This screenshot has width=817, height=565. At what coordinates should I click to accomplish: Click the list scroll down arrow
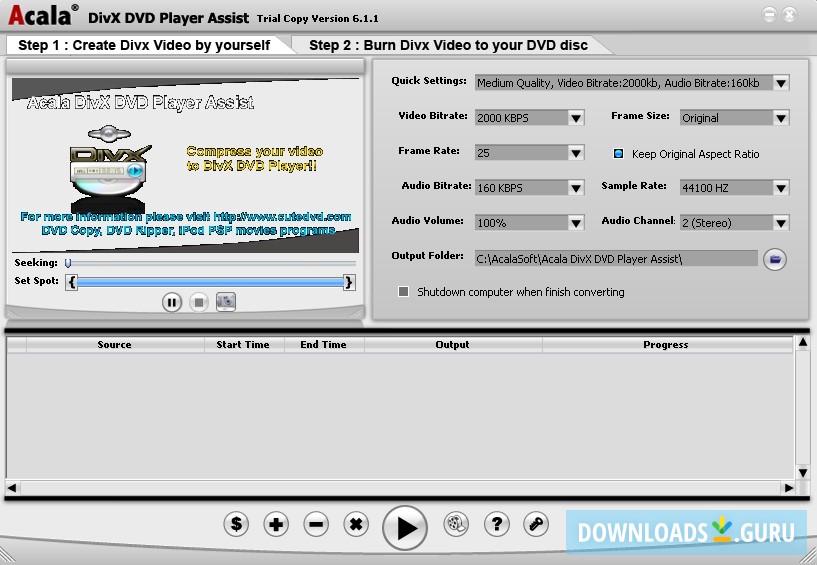pyautogui.click(x=803, y=473)
